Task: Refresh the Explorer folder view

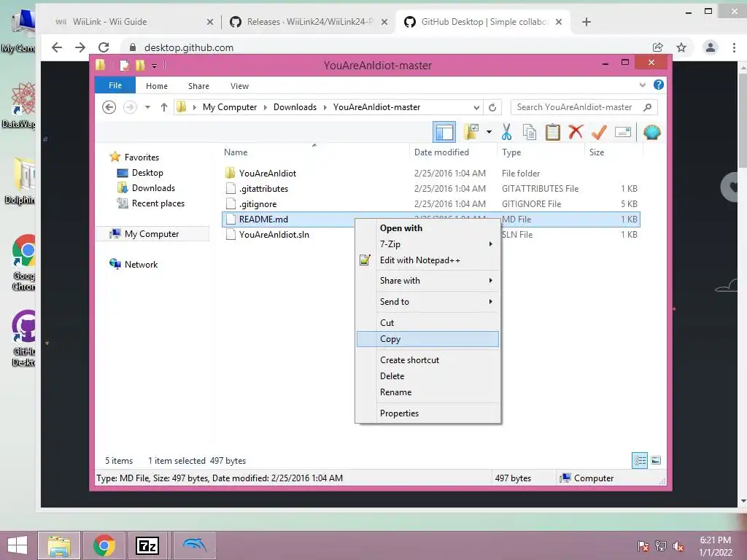Action: [492, 107]
